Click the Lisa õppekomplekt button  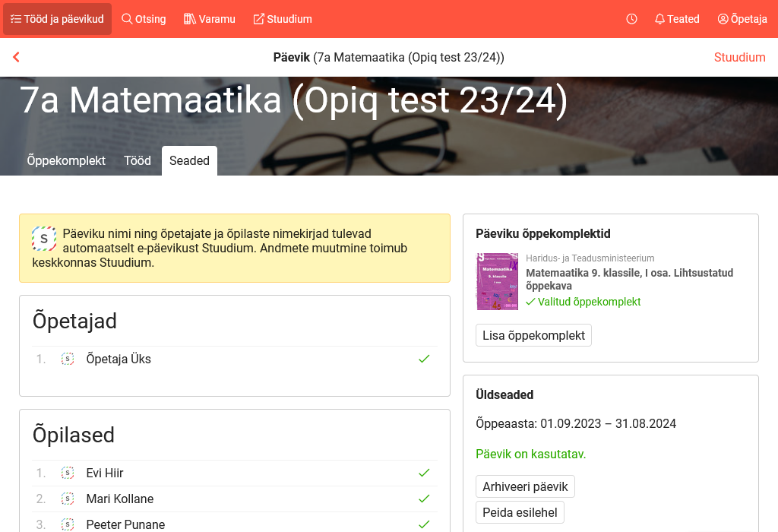533,335
